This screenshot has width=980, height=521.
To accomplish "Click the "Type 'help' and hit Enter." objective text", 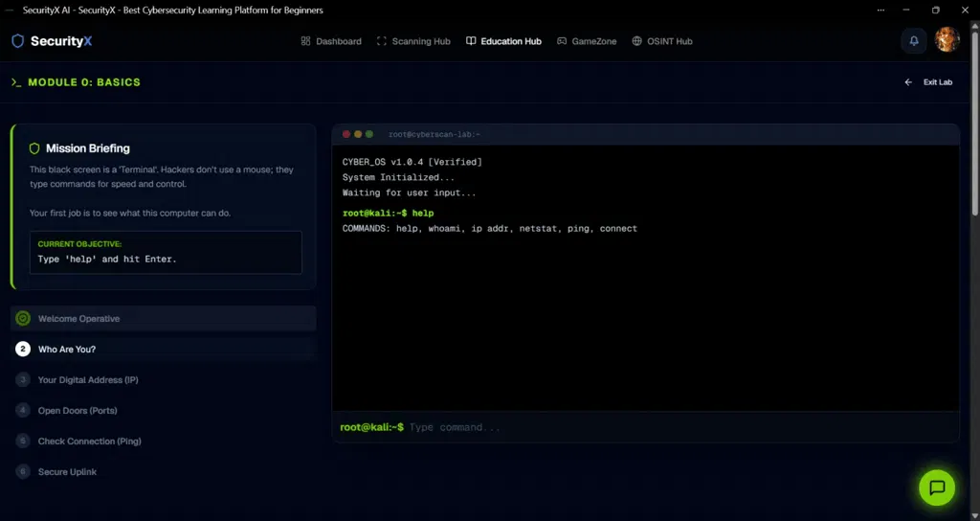I will tap(107, 259).
